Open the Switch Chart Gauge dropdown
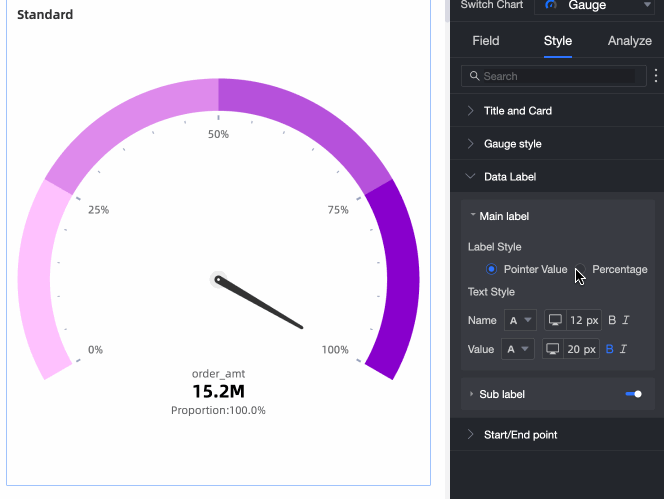 click(595, 6)
